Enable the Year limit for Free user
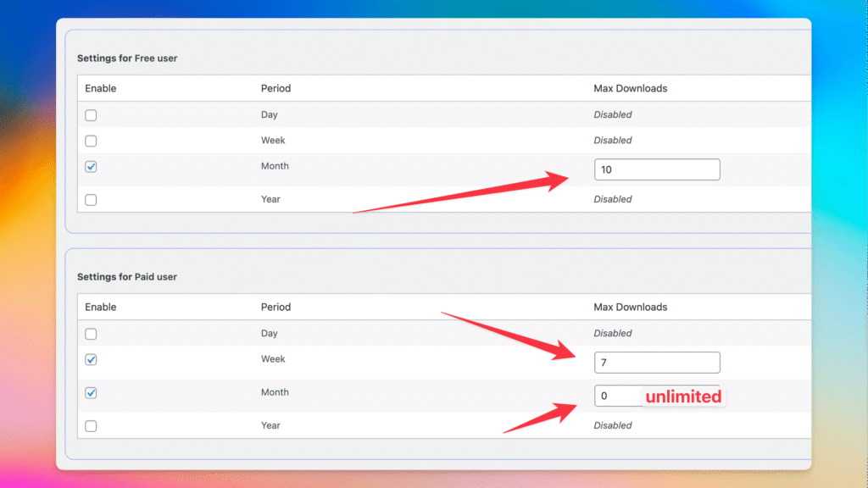The image size is (868, 488). [x=91, y=200]
